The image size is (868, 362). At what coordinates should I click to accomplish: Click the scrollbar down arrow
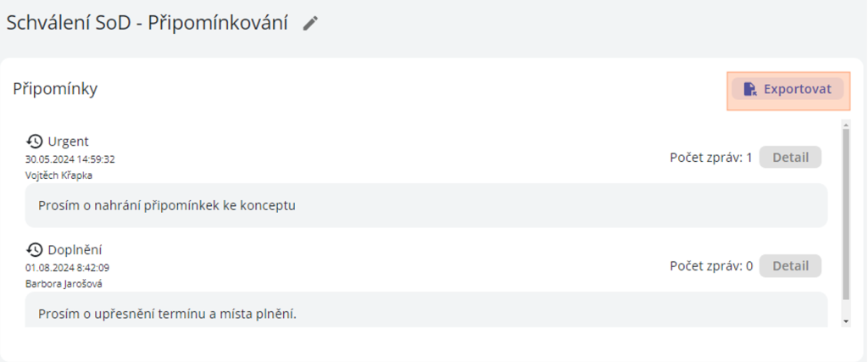tap(845, 321)
